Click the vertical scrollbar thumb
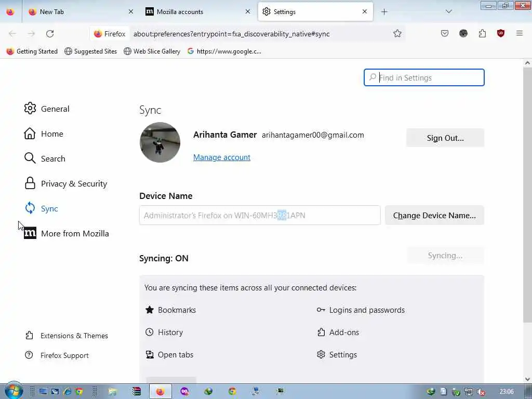 527,195
